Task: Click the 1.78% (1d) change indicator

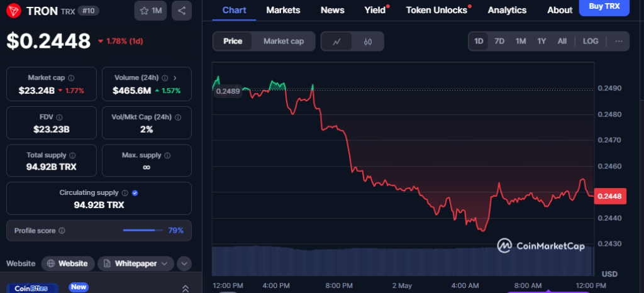Action: [120, 41]
